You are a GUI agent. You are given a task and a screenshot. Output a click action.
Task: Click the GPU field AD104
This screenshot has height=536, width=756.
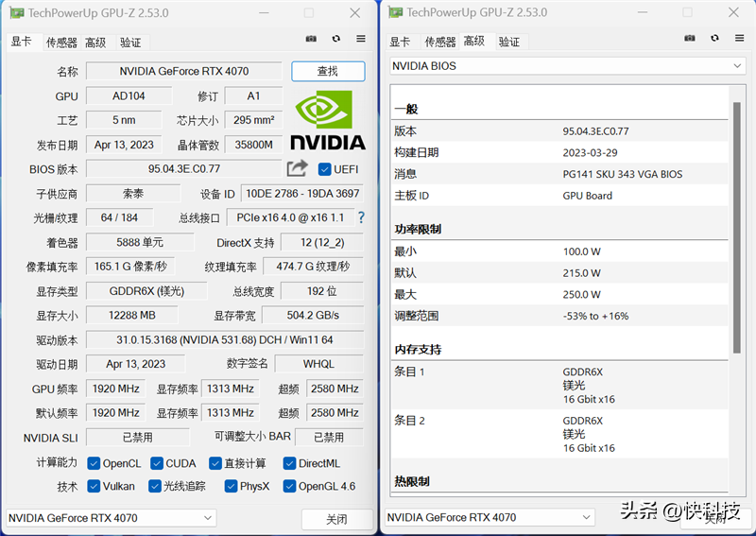point(129,96)
